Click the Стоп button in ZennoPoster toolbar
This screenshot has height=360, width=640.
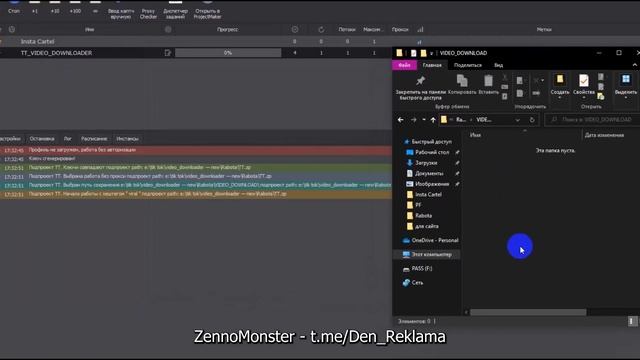point(14,7)
